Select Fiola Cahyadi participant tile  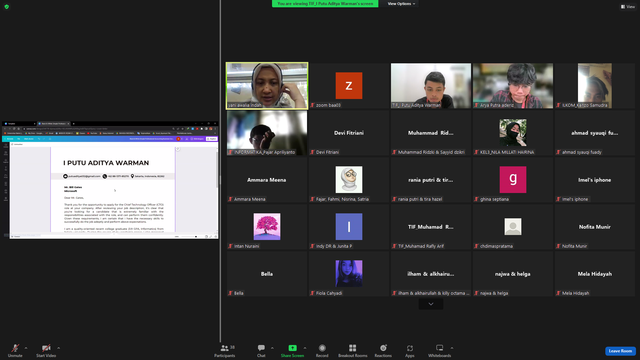click(x=349, y=273)
